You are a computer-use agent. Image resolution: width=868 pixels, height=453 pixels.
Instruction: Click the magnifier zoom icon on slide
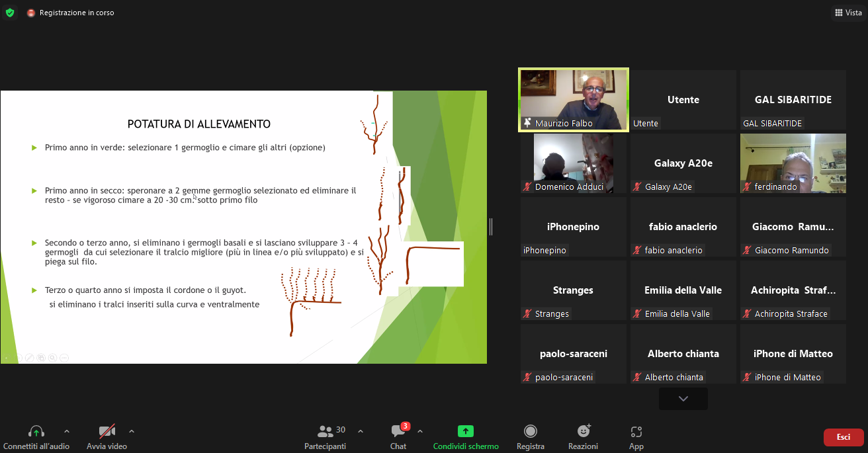pos(52,358)
